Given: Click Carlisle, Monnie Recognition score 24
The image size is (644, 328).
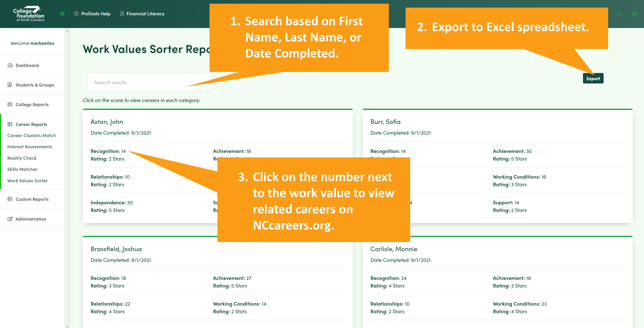Looking at the screenshot, I should (x=404, y=278).
